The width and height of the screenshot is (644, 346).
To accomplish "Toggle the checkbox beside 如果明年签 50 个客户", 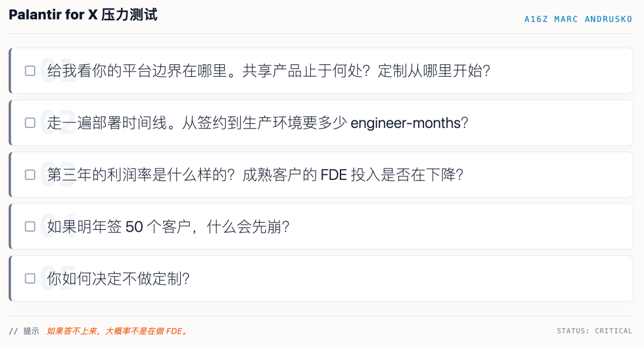I will click(x=30, y=227).
